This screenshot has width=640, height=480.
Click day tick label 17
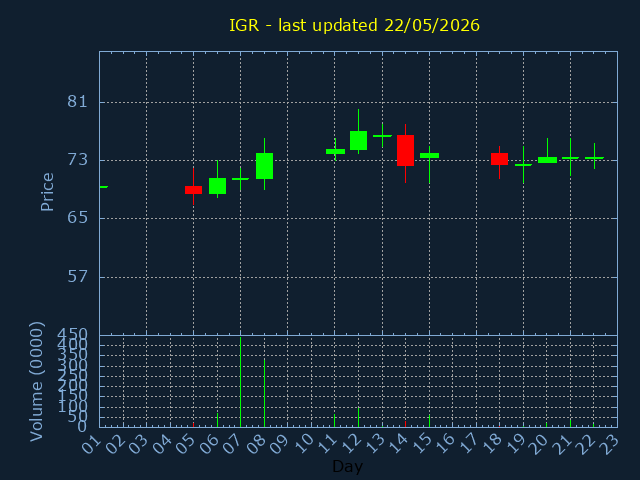tap(469, 444)
